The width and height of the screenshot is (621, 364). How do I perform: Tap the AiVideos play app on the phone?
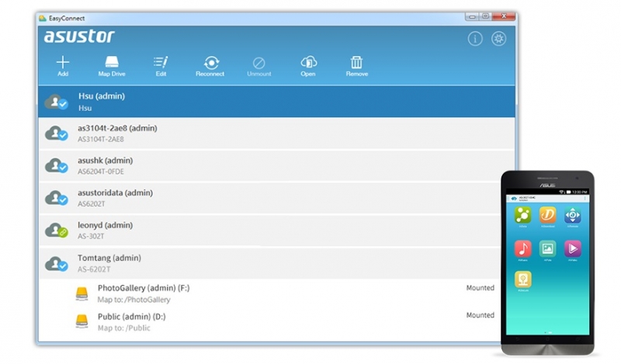[x=573, y=248]
